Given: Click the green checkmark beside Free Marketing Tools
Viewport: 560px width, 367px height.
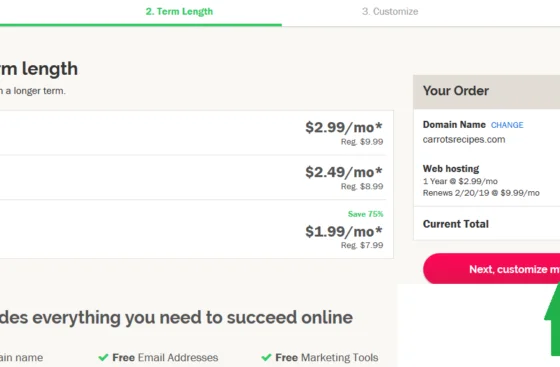Looking at the screenshot, I should coord(266,357).
